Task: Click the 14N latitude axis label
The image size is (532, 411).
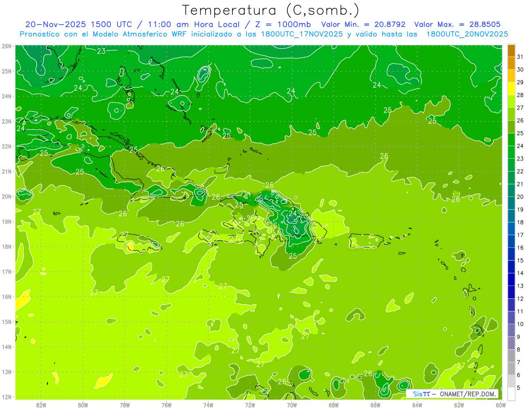Action: tap(7, 347)
